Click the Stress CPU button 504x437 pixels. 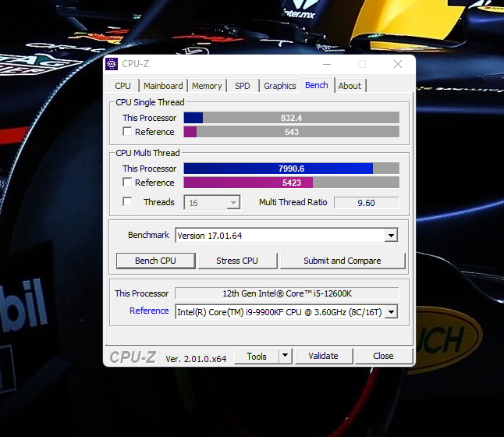coord(237,261)
